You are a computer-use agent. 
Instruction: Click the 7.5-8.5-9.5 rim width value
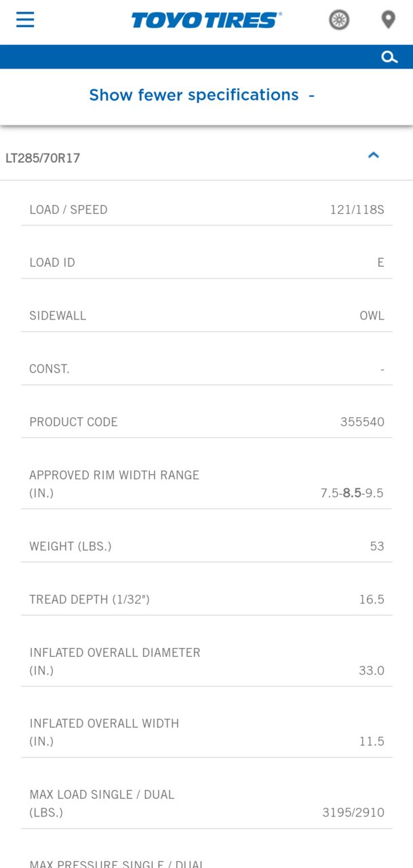tap(352, 493)
